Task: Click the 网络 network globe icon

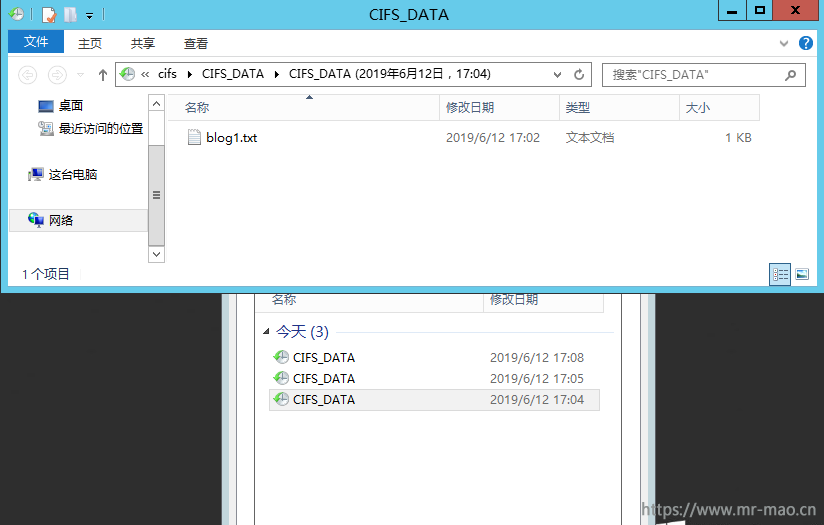Action: [x=36, y=220]
